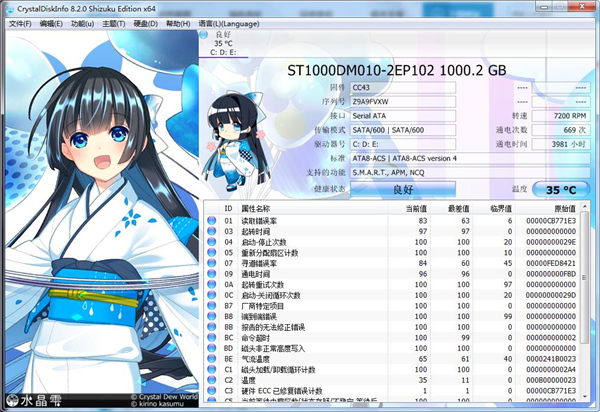
Task: Click the status icon for attribute 01
Action: 212,221
